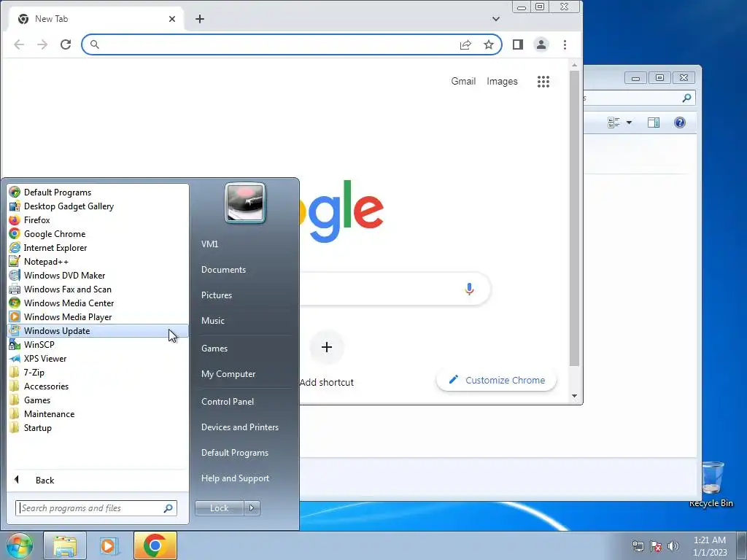
Task: Open the Explorer window view options dropdown
Action: tap(630, 122)
